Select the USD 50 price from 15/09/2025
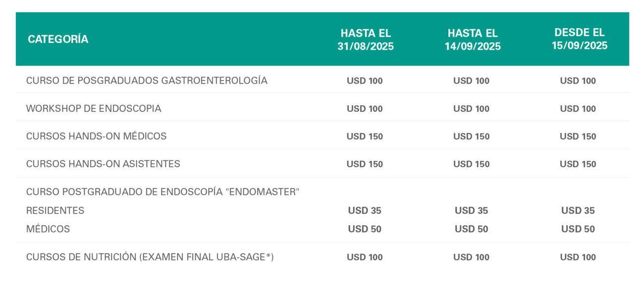This screenshot has width=644, height=282. point(578,229)
